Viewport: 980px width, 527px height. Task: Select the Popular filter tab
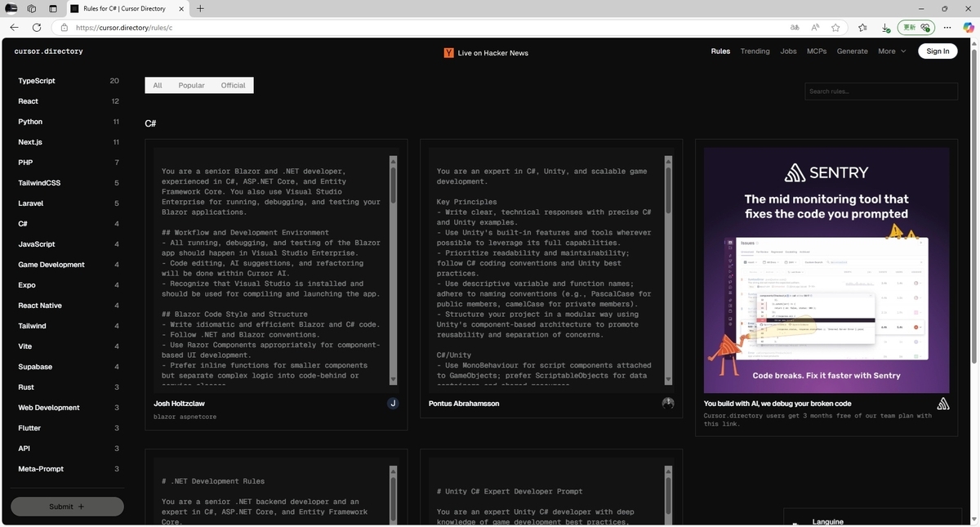coord(191,85)
